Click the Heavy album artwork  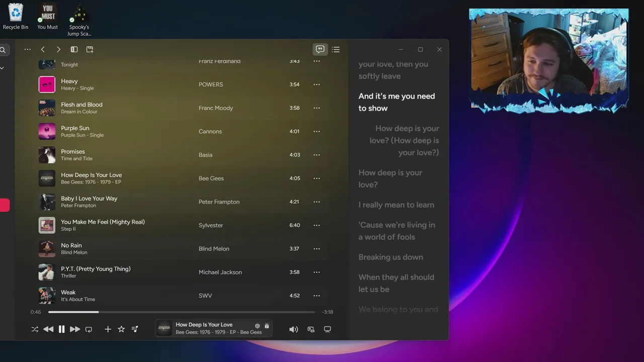point(47,84)
